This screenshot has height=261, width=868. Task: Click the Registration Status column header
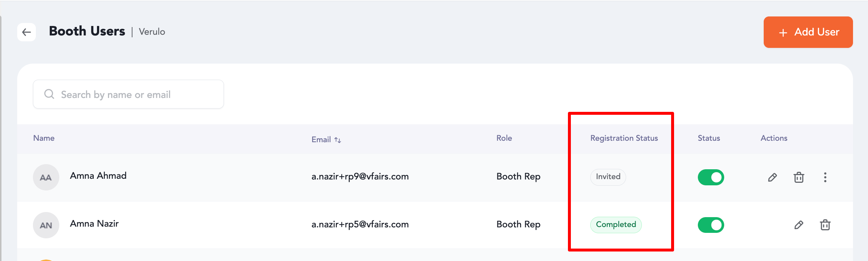(624, 138)
